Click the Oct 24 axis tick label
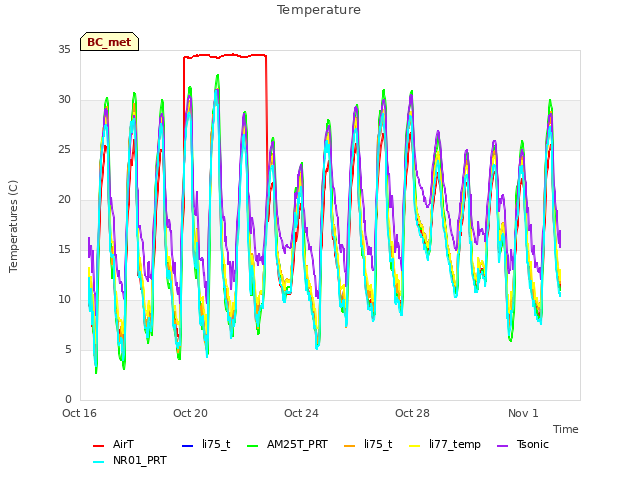This screenshot has height=480, width=640. tap(301, 413)
